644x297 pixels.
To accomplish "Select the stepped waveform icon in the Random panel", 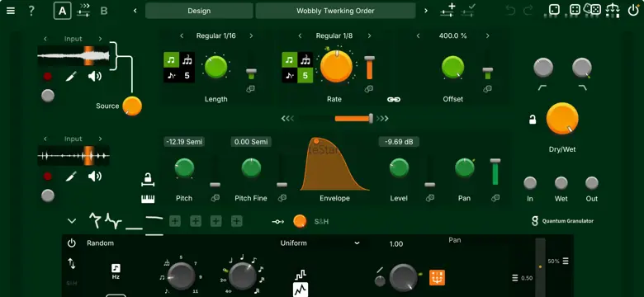I will 301,275.
